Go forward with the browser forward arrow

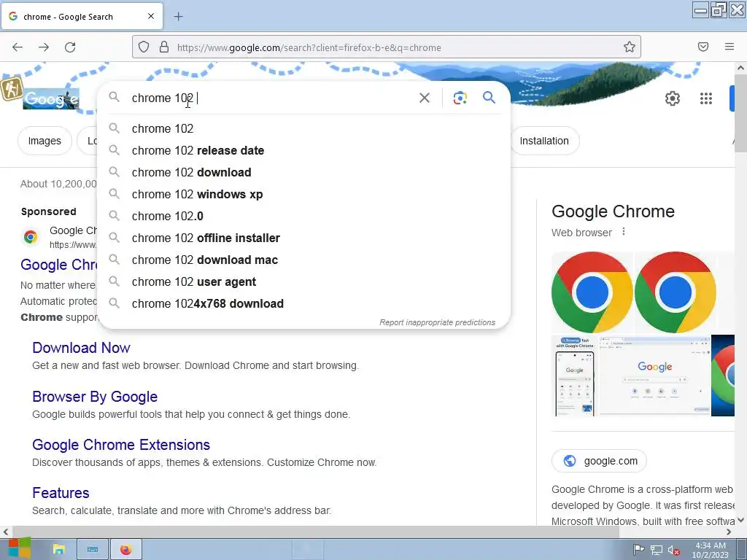point(44,47)
